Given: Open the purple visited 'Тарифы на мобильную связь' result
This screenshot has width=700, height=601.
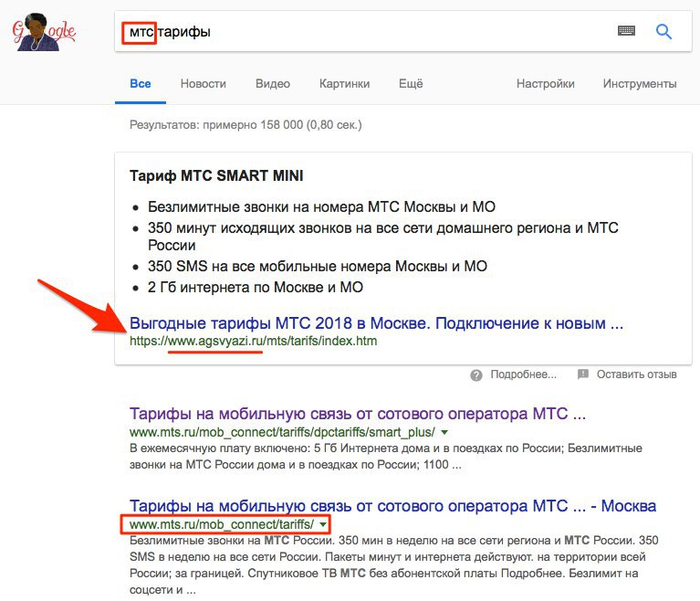Looking at the screenshot, I should [358, 414].
